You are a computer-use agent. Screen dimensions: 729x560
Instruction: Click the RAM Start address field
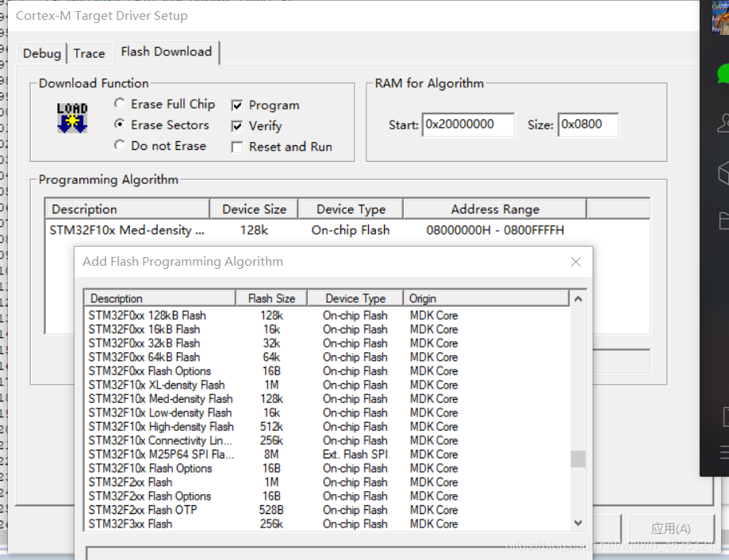(468, 125)
